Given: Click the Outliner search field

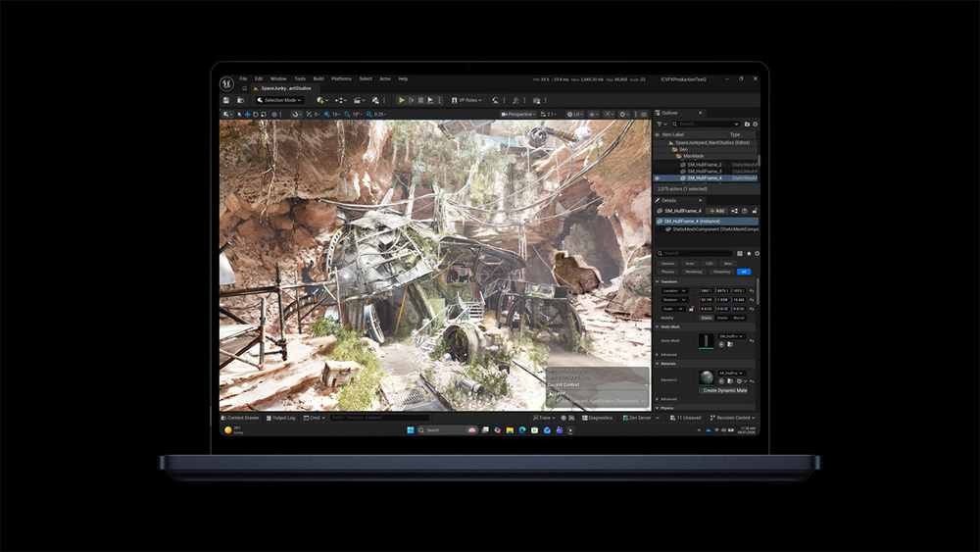Looking at the screenshot, I should click(x=705, y=124).
